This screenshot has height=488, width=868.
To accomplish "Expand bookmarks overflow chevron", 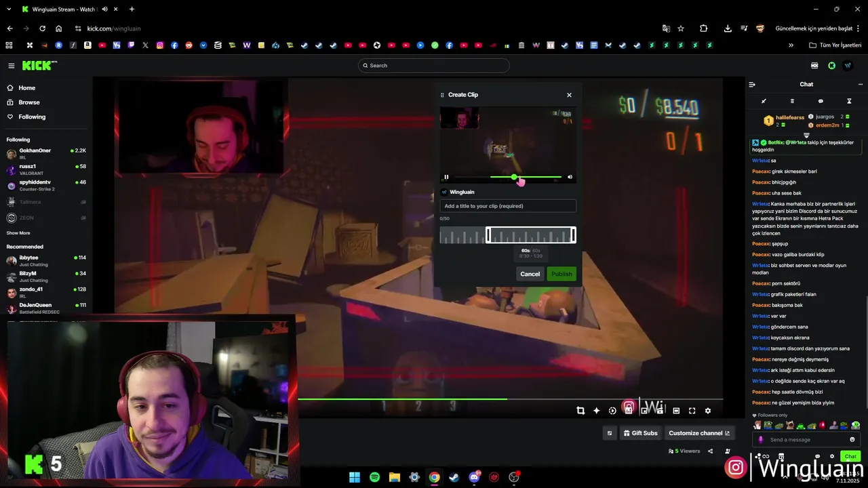I will (791, 45).
